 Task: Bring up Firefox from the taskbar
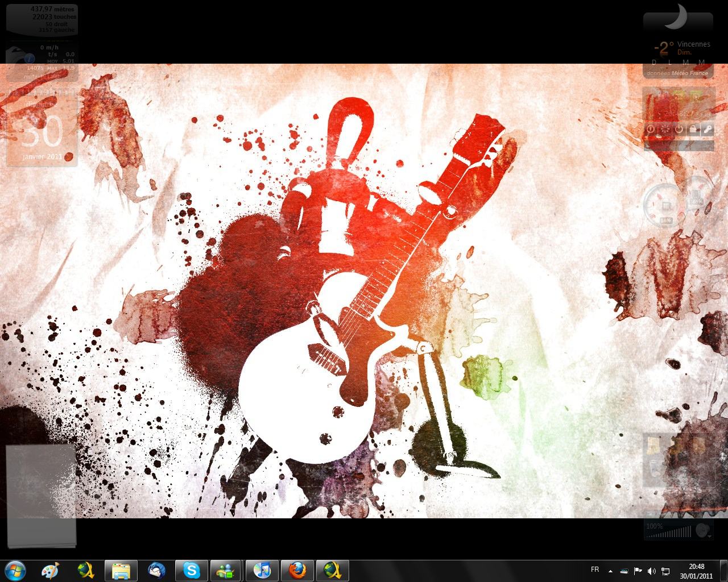(x=297, y=571)
